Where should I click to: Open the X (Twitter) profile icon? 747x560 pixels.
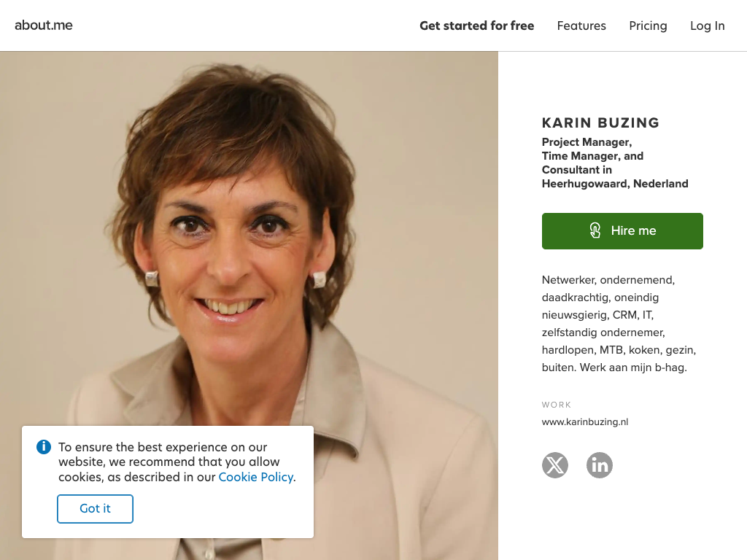click(x=555, y=464)
